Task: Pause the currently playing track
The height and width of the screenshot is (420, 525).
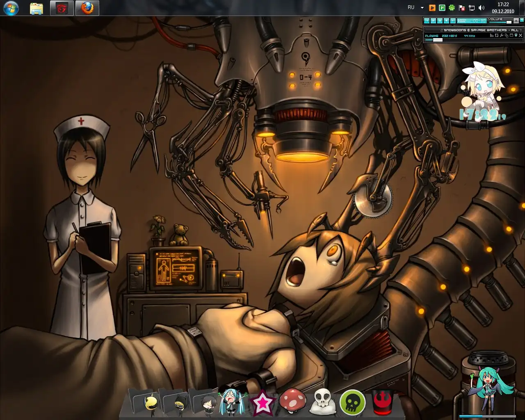Action: (x=440, y=21)
